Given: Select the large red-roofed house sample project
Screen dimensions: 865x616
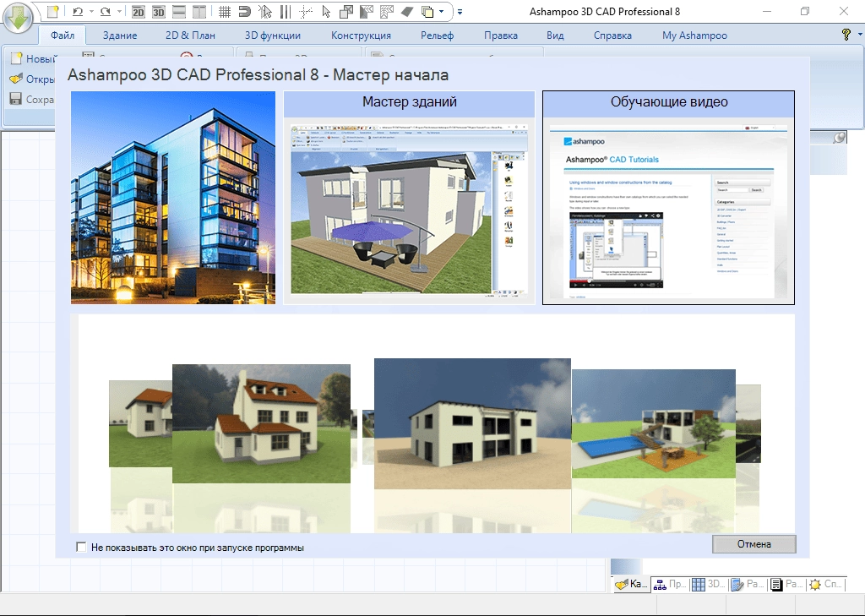Looking at the screenshot, I should (x=261, y=423).
